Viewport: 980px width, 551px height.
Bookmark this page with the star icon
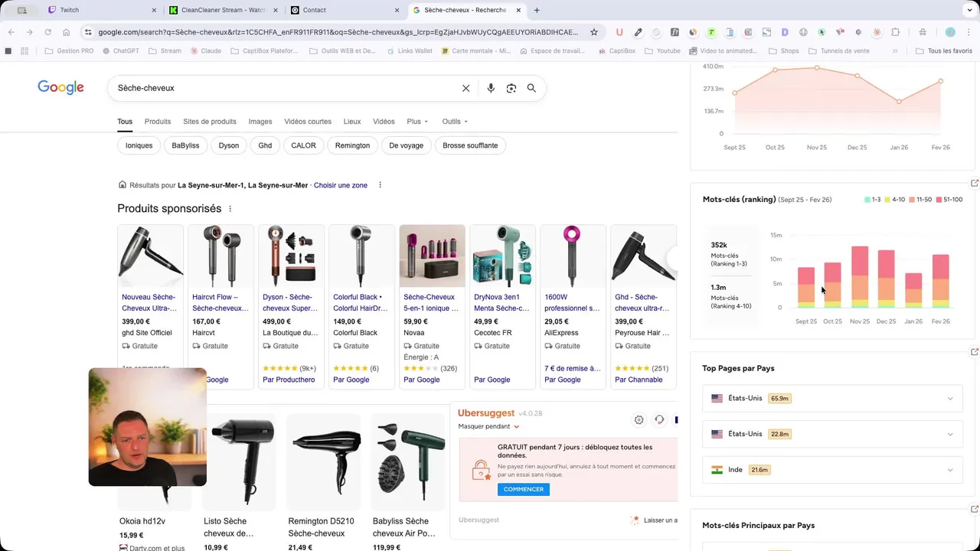tap(594, 32)
